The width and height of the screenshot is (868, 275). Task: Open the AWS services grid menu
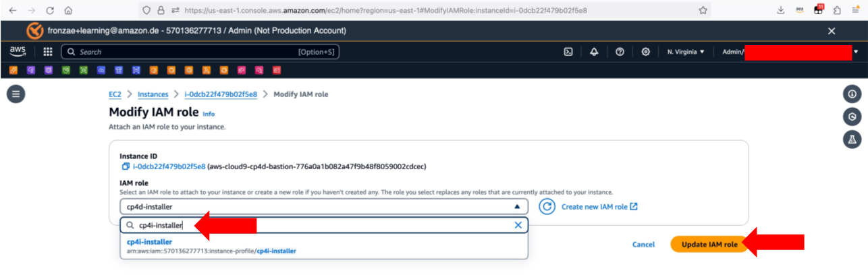[x=48, y=52]
